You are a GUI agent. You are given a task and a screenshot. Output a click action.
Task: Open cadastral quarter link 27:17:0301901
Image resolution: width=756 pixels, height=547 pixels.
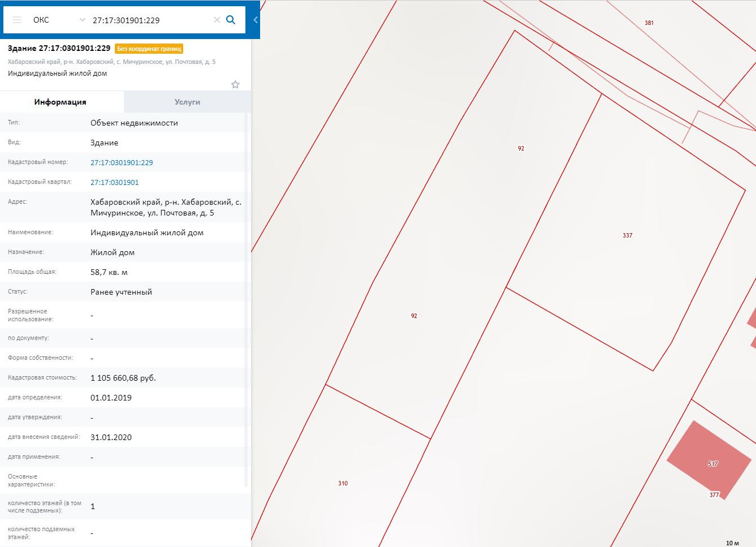click(115, 182)
